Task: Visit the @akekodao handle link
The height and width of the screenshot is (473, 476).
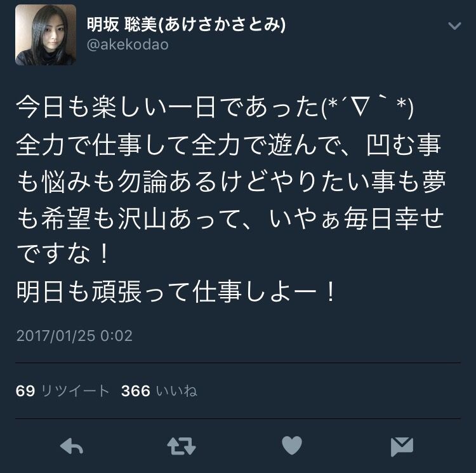Action: click(128, 45)
